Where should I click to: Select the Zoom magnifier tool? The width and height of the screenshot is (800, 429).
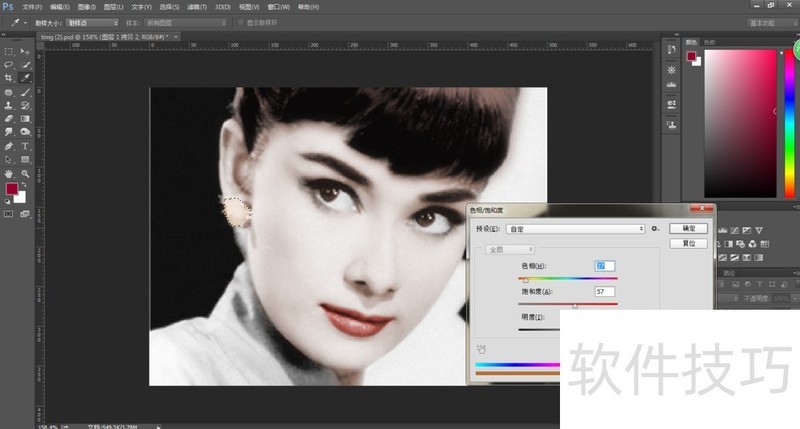click(x=25, y=173)
